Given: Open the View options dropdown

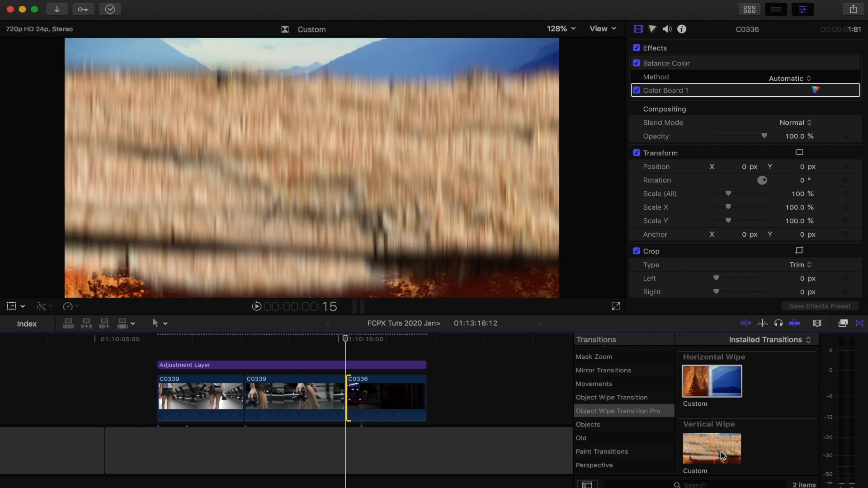Looking at the screenshot, I should [x=603, y=28].
